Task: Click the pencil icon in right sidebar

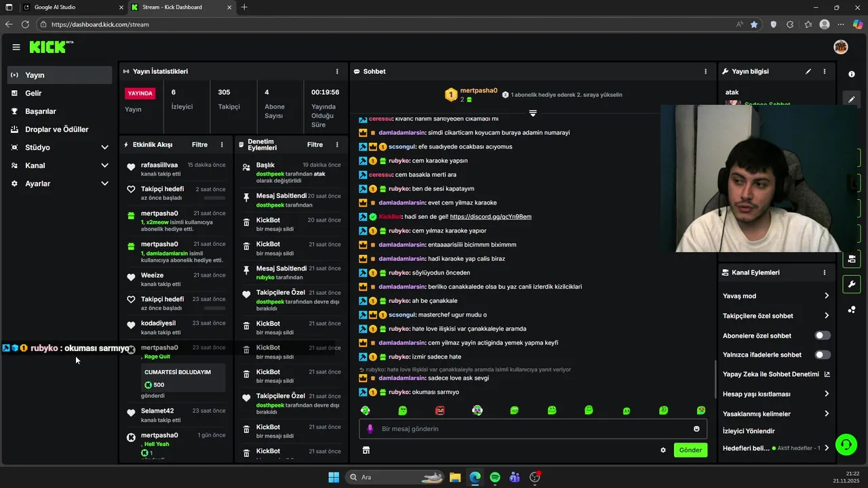Action: pos(852,99)
